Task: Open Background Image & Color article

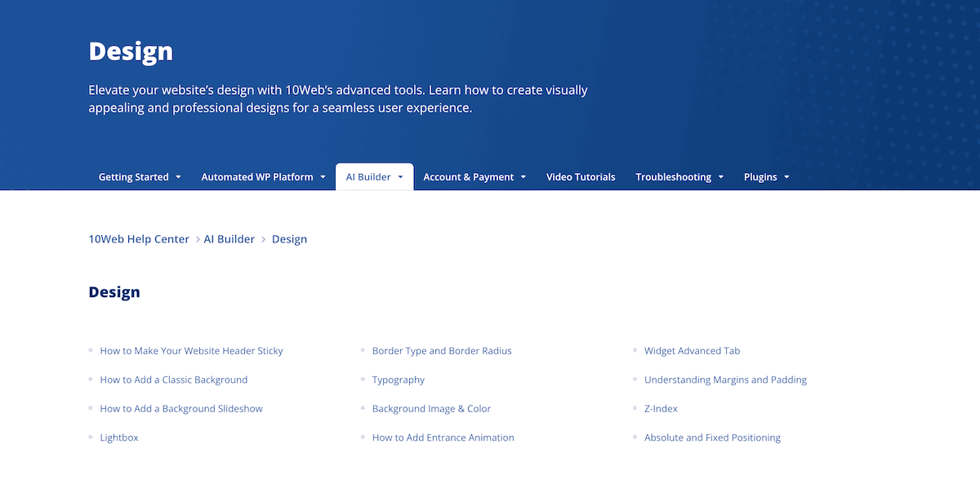Action: coord(431,409)
